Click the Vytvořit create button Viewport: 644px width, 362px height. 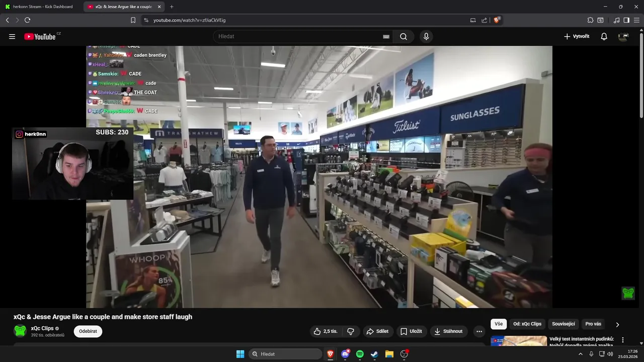577,37
